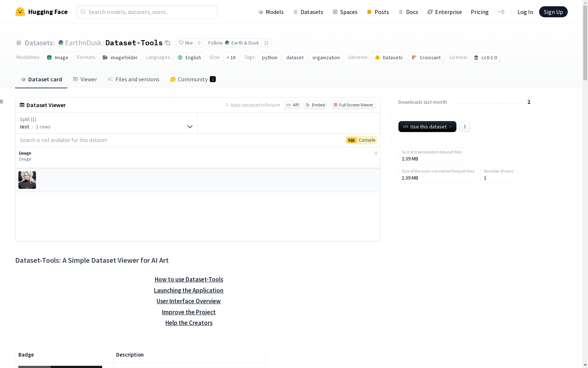Open the Pricing page
This screenshot has width=588, height=368.
(x=480, y=12)
